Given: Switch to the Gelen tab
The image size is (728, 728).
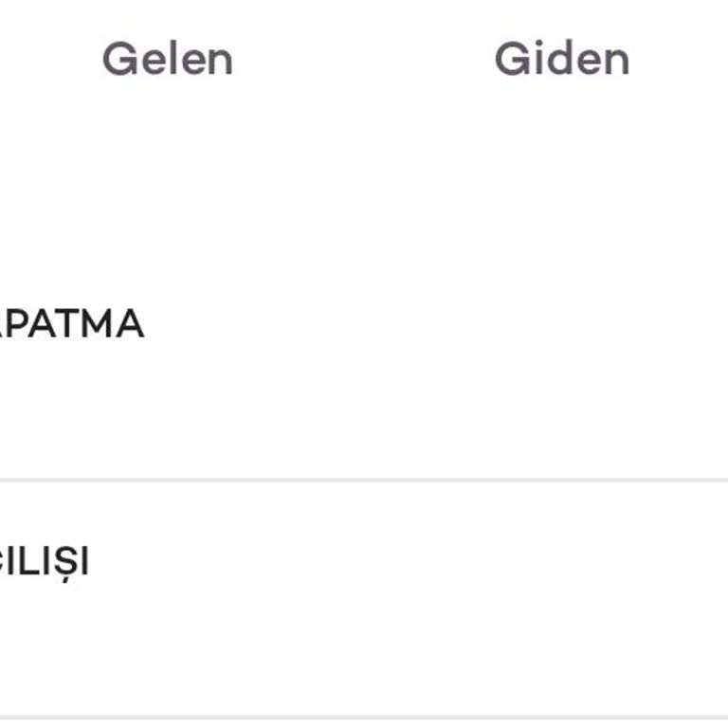Looking at the screenshot, I should click(x=167, y=59).
